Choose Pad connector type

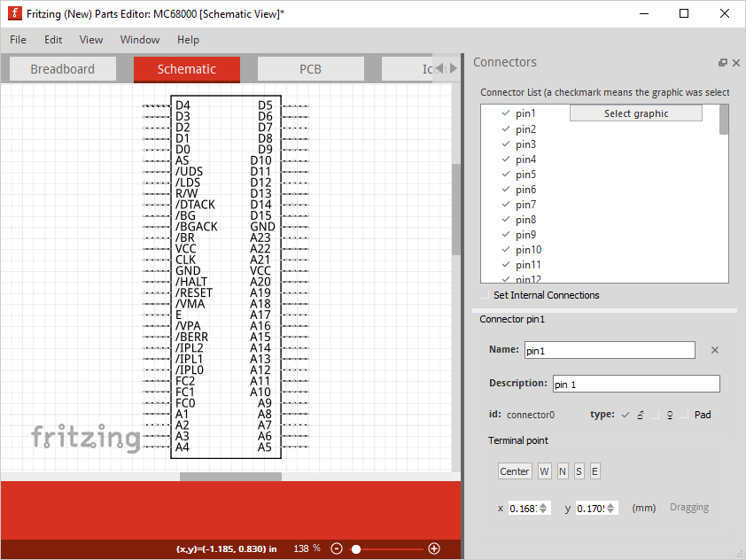click(x=695, y=415)
